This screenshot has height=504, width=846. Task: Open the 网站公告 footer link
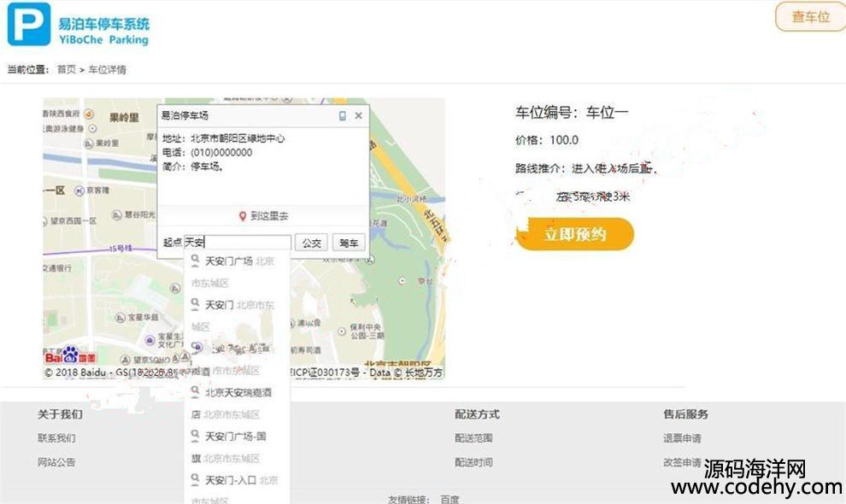[x=56, y=462]
